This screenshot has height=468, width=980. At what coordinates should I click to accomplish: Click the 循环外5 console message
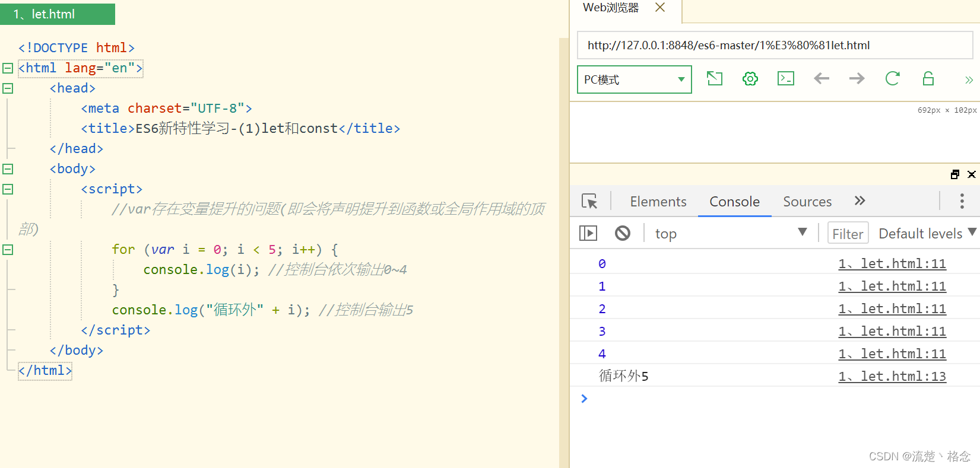624,376
